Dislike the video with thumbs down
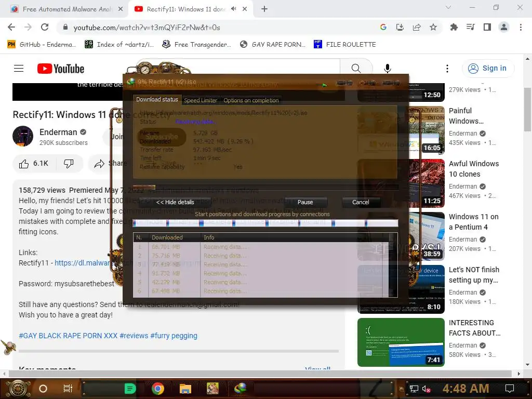Image resolution: width=532 pixels, height=399 pixels. point(69,164)
